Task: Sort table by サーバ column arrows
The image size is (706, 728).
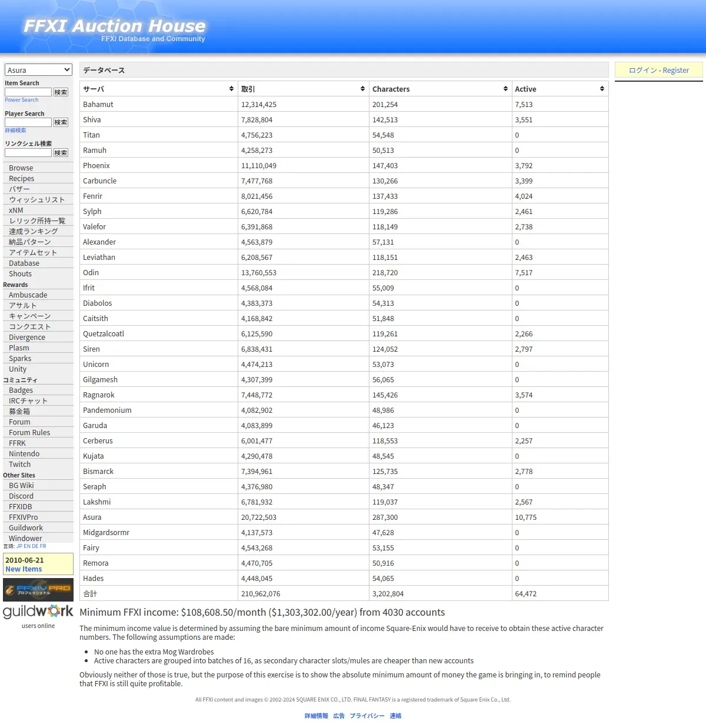Action: (231, 89)
